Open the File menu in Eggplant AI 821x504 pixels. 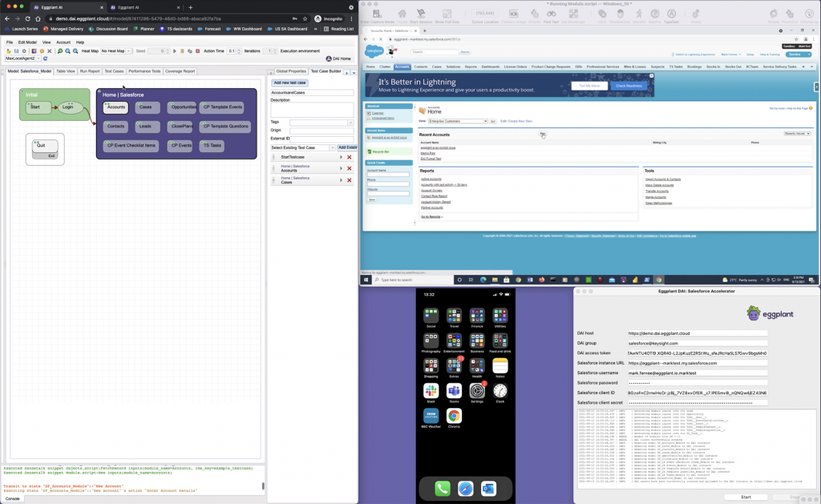click(10, 42)
